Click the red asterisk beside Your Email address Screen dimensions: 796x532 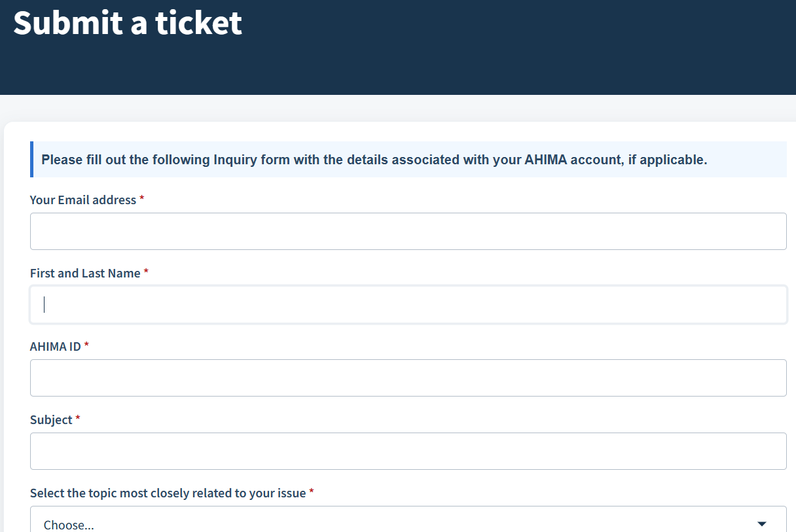(142, 199)
